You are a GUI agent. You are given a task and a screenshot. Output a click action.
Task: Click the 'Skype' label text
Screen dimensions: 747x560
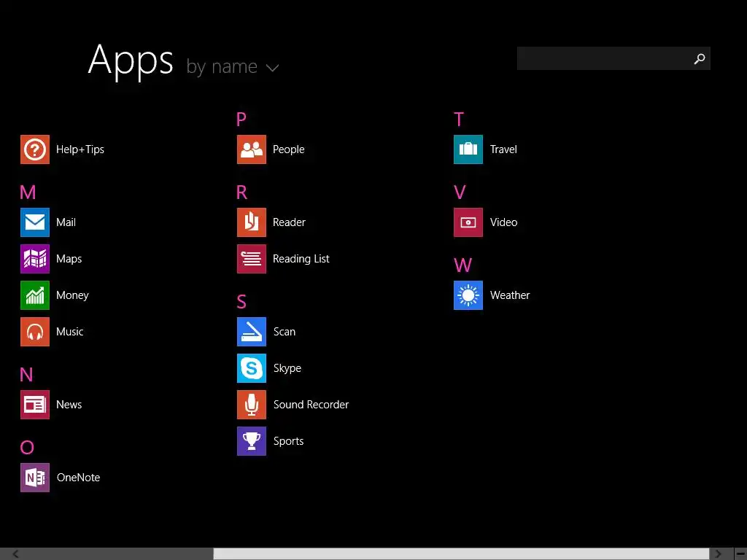point(287,368)
